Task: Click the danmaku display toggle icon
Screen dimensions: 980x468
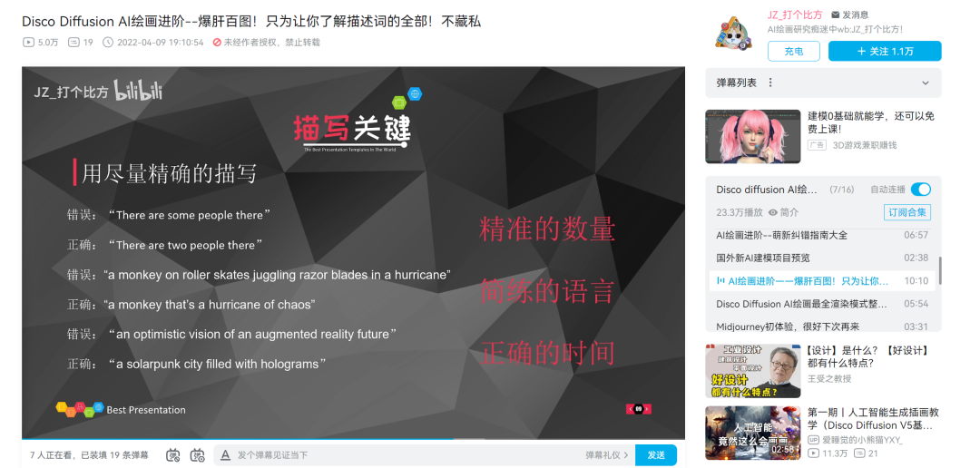Action: 173,455
